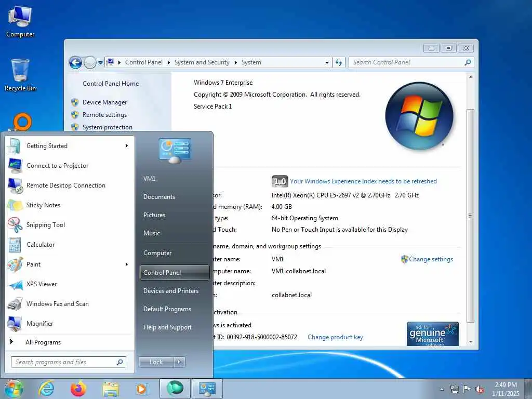Image resolution: width=532 pixels, height=399 pixels.
Task: Click the Back arrow in Control Panel
Action: click(x=75, y=62)
